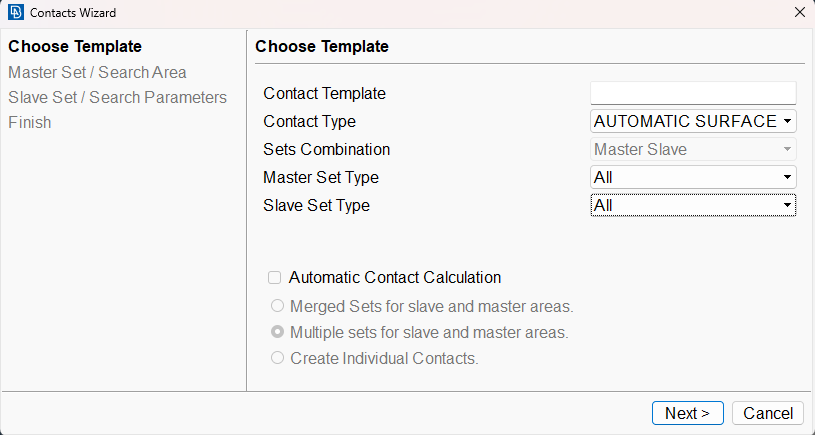Click the Contacts Wizard application icon
Screen dimensions: 815x435
pyautogui.click(x=16, y=12)
